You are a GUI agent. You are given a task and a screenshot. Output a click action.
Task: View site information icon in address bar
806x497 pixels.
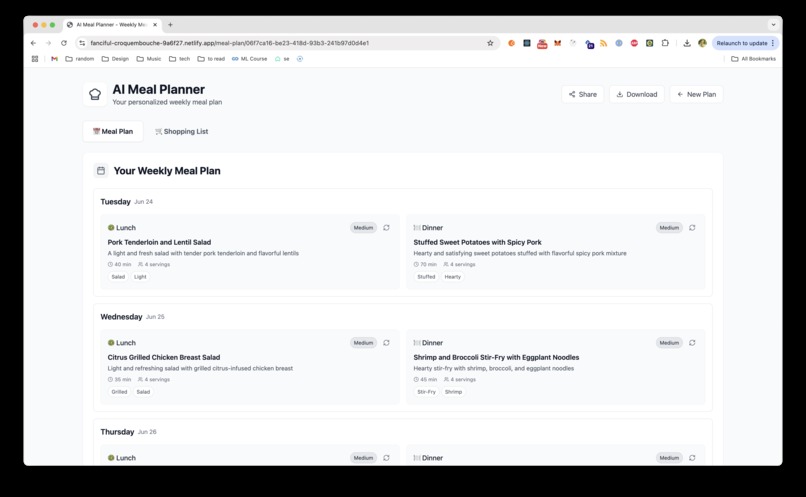(x=82, y=43)
